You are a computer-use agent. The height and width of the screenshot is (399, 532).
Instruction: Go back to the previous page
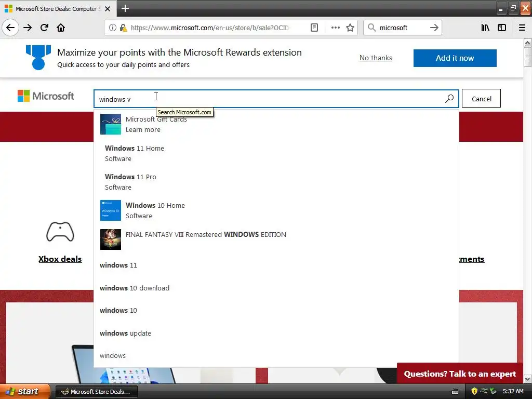click(x=10, y=28)
